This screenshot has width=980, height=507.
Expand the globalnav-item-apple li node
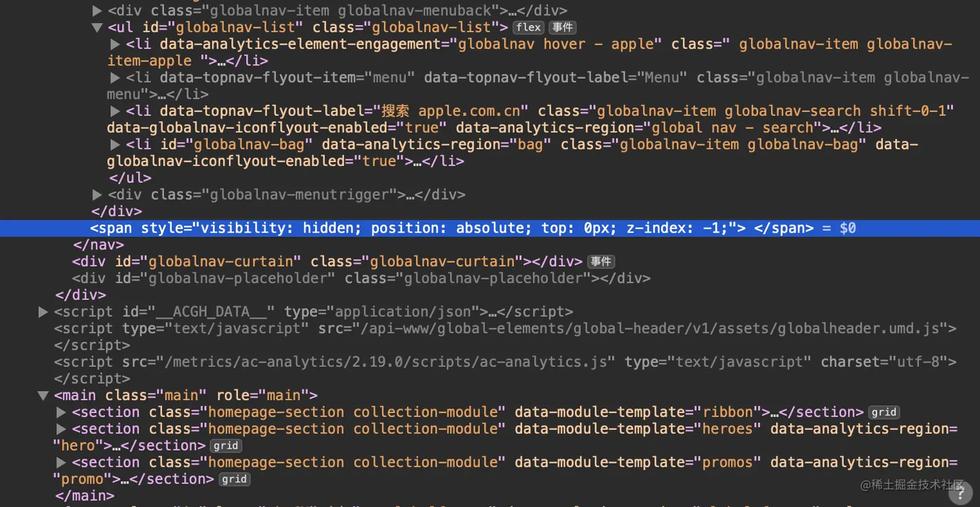tap(115, 44)
